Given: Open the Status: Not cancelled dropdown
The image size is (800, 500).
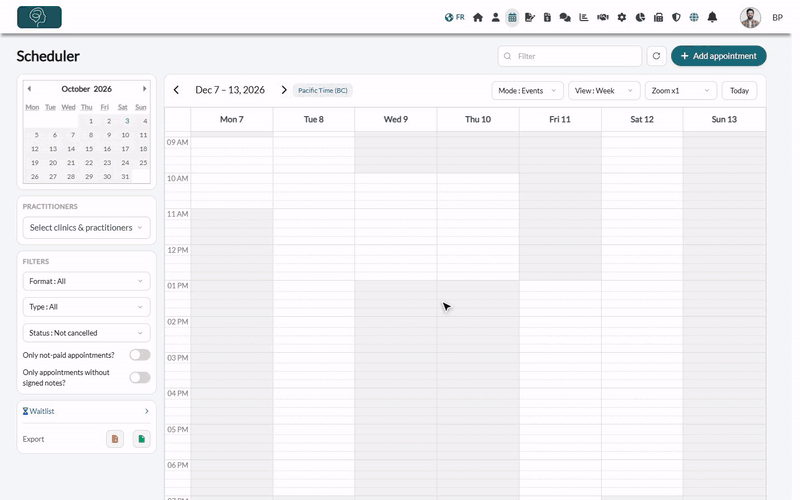Looking at the screenshot, I should point(86,333).
